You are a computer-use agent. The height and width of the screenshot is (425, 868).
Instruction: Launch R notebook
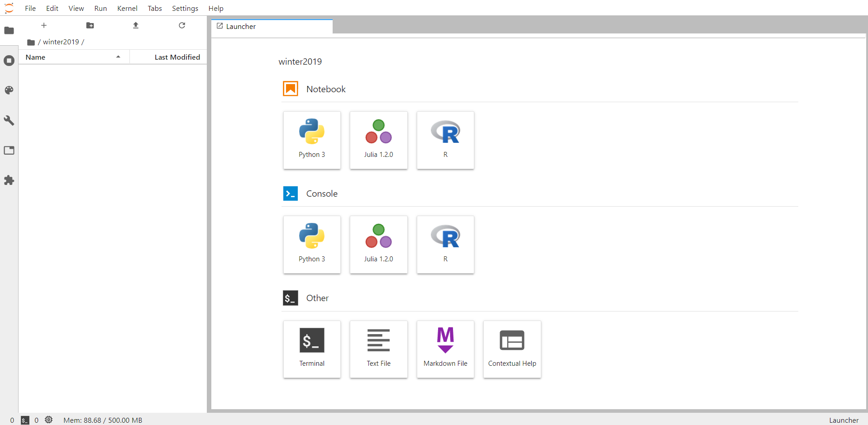pos(445,140)
